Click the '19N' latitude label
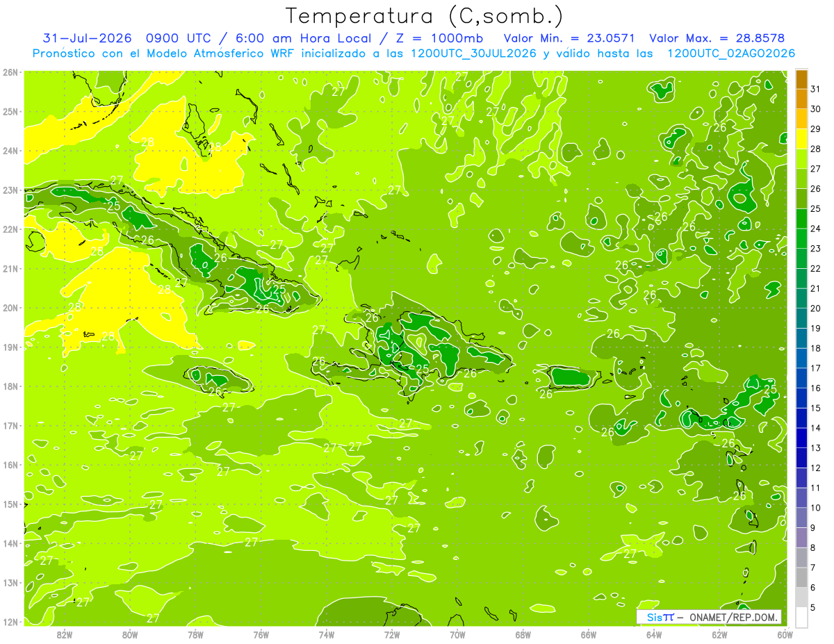 (x=10, y=347)
